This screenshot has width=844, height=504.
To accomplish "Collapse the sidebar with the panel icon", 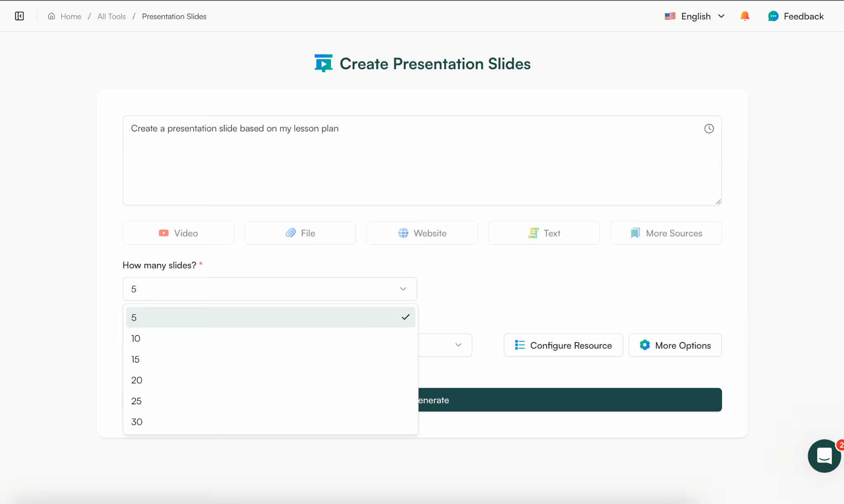I will pos(19,16).
